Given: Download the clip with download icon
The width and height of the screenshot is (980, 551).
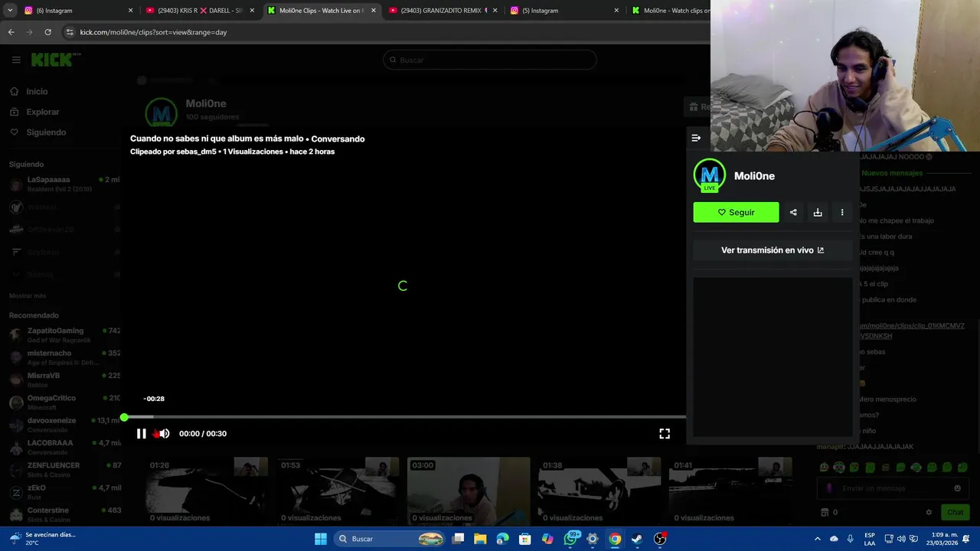Looking at the screenshot, I should (818, 212).
